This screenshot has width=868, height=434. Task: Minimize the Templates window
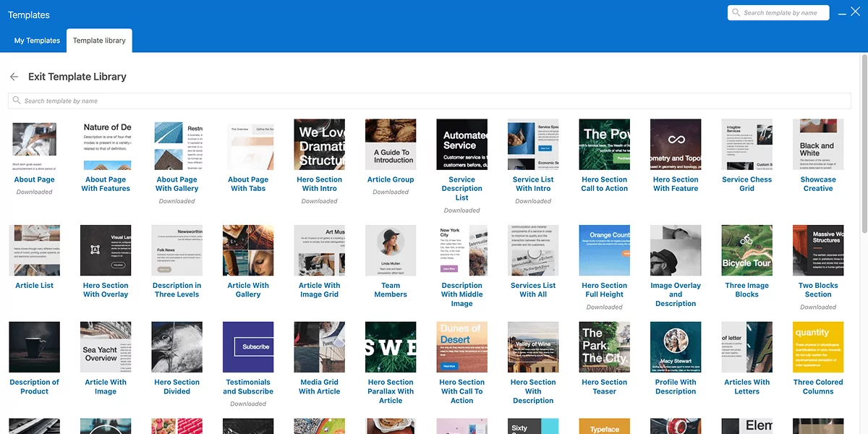click(x=841, y=12)
